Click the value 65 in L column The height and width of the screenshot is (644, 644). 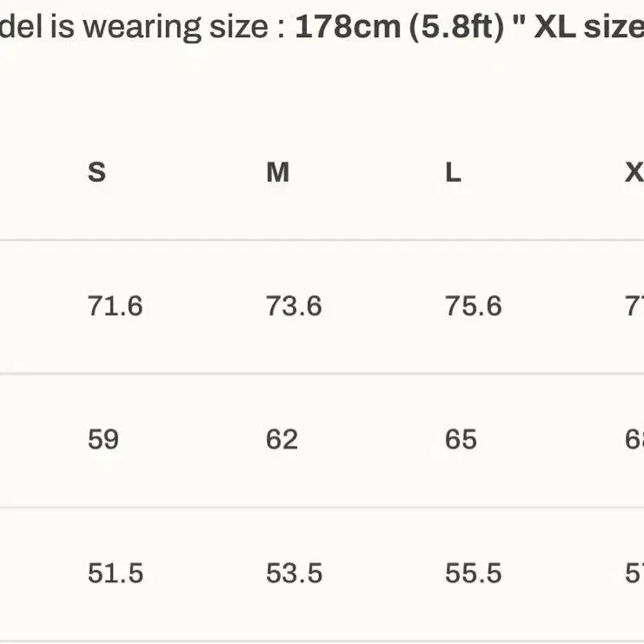pyautogui.click(x=461, y=440)
